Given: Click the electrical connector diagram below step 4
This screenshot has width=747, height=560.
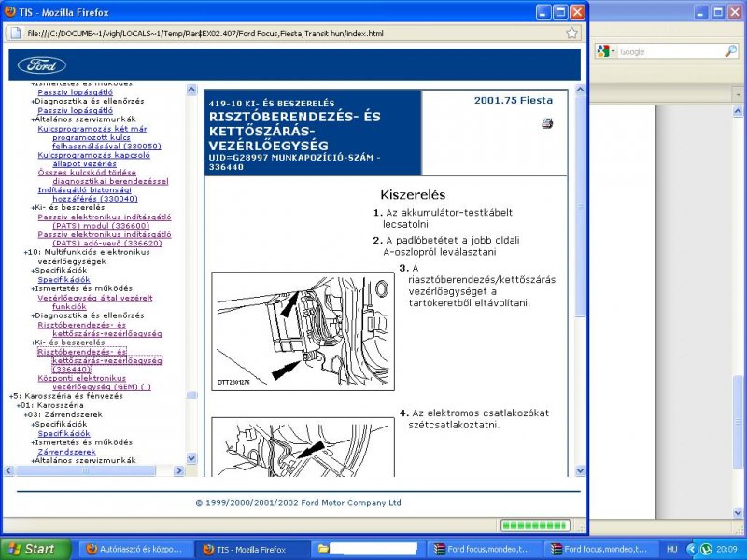Looking at the screenshot, I should tap(303, 447).
